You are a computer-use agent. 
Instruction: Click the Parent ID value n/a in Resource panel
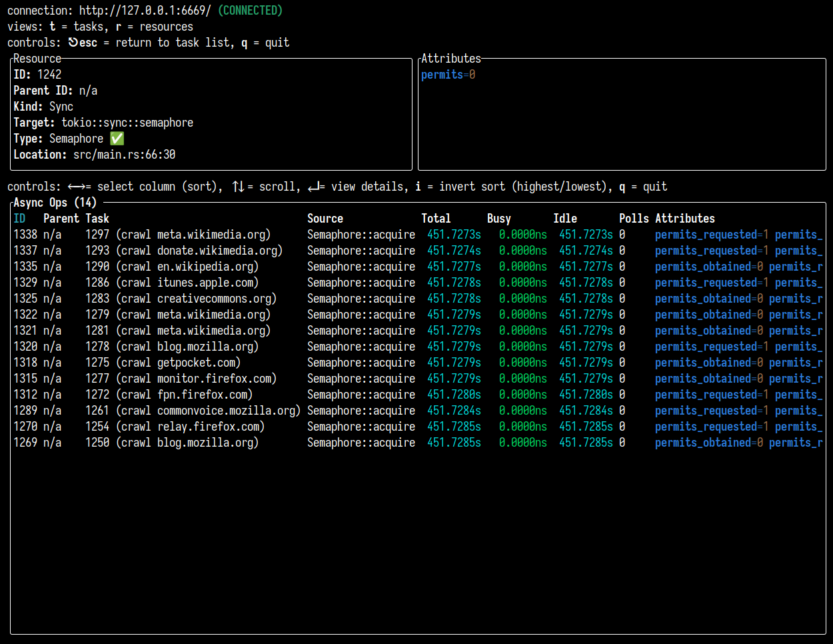coord(88,91)
